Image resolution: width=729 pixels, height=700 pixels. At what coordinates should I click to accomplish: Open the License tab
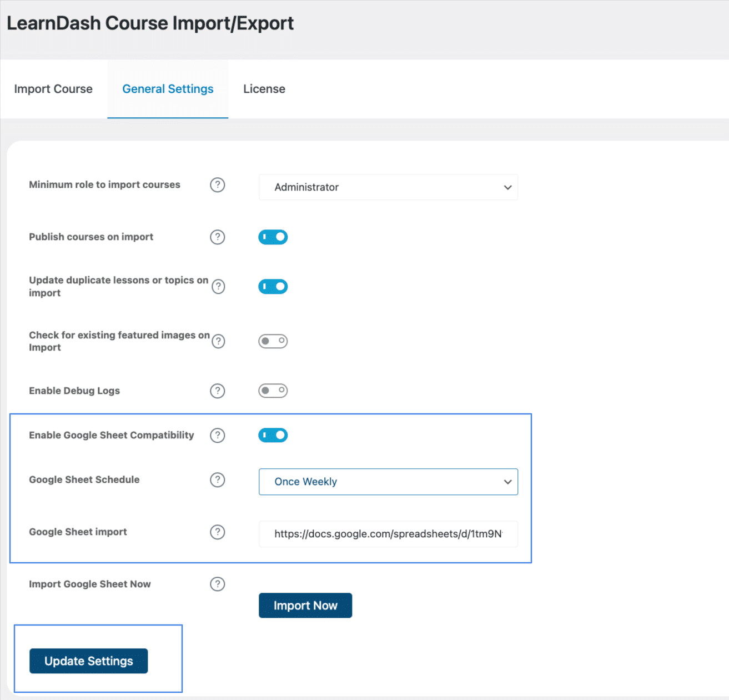(x=264, y=89)
